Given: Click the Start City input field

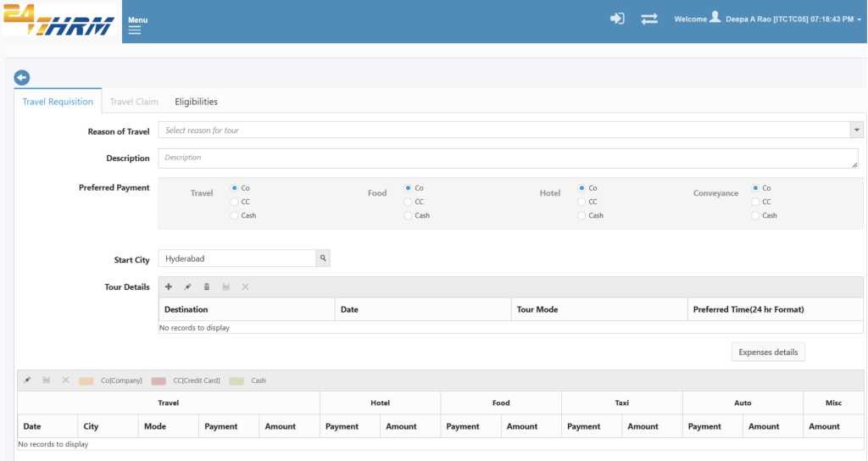Looking at the screenshot, I should [237, 258].
